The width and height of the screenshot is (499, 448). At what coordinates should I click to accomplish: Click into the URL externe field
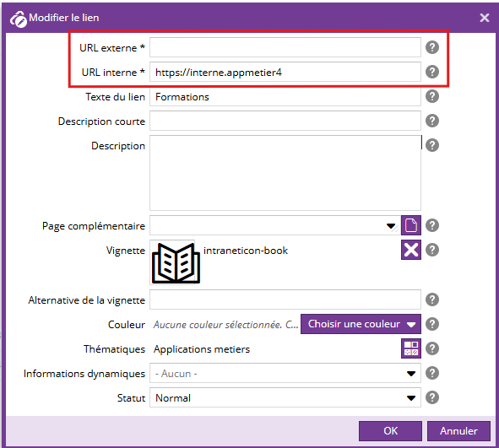point(285,47)
